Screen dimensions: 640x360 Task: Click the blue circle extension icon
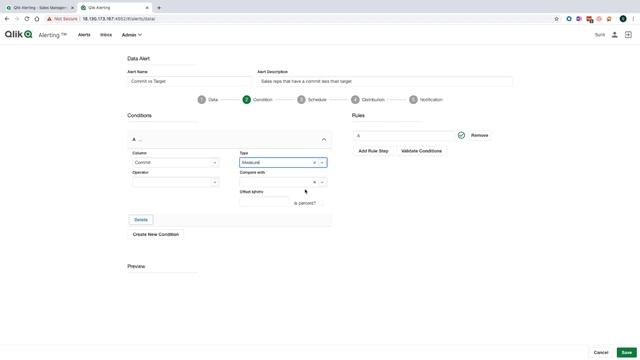pyautogui.click(x=569, y=19)
